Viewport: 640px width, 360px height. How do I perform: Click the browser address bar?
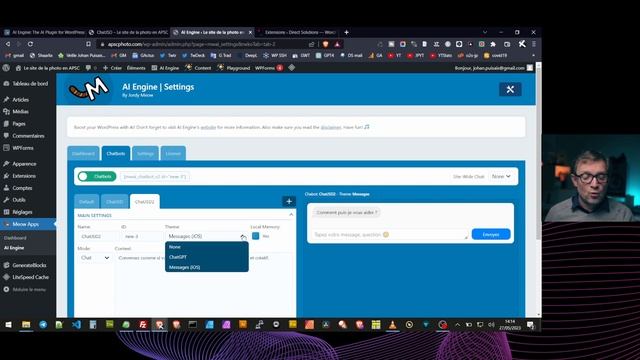(208, 44)
